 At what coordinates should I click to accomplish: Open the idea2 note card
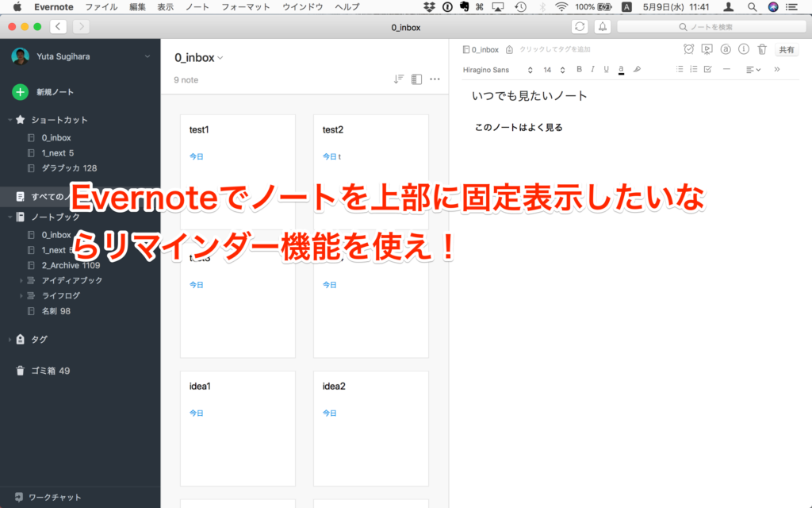371,429
